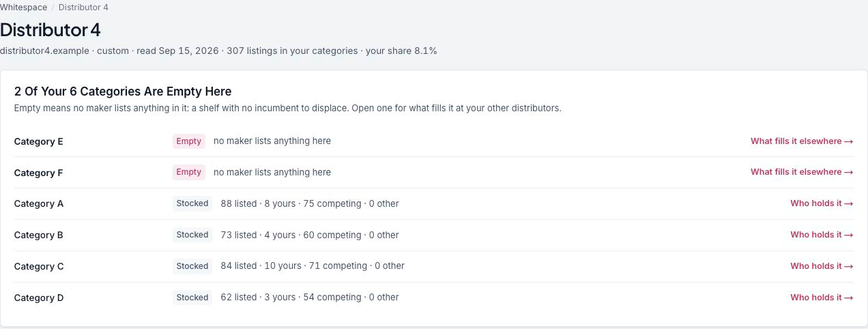The height and width of the screenshot is (329, 868).
Task: Click the Stocked badge in Category A row
Action: tap(192, 203)
